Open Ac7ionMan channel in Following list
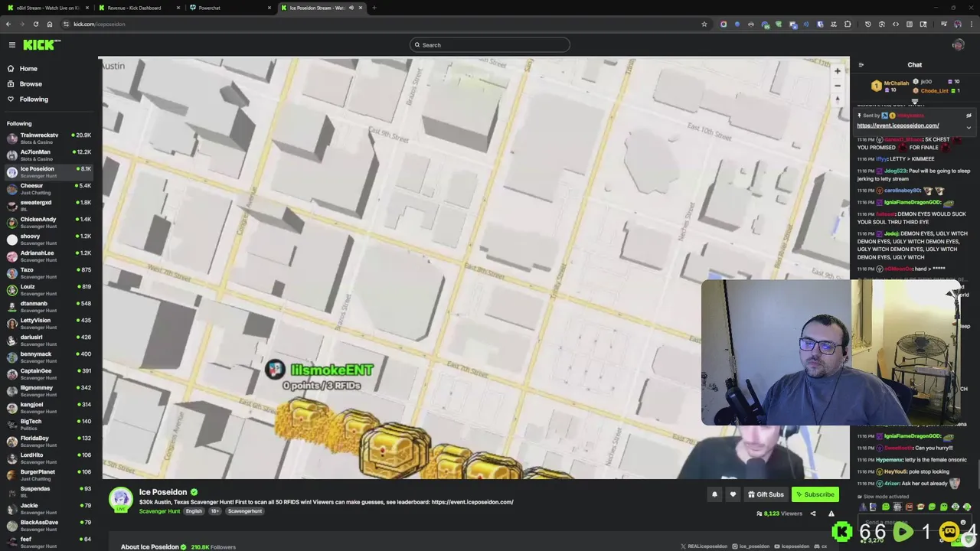980x551 pixels. click(49, 155)
